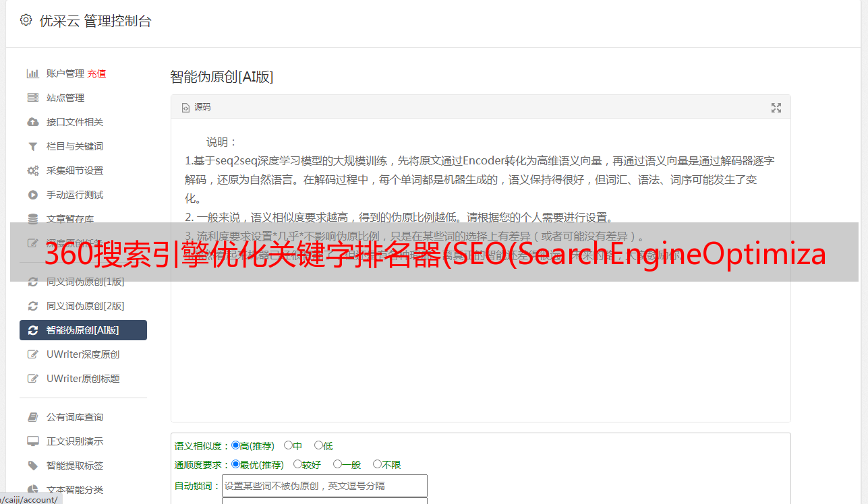Select 通顺度要求 最优(推荐) radio
The width and height of the screenshot is (868, 504).
click(235, 464)
